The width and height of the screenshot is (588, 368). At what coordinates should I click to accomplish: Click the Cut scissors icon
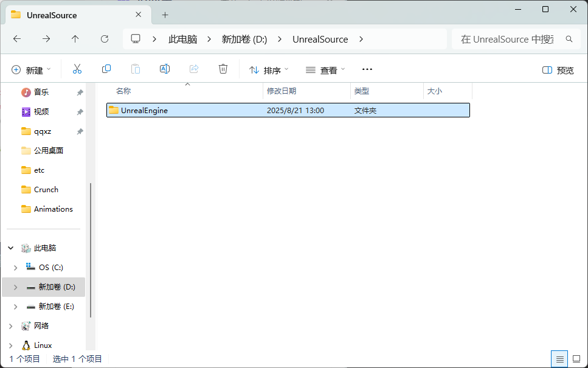tap(77, 70)
